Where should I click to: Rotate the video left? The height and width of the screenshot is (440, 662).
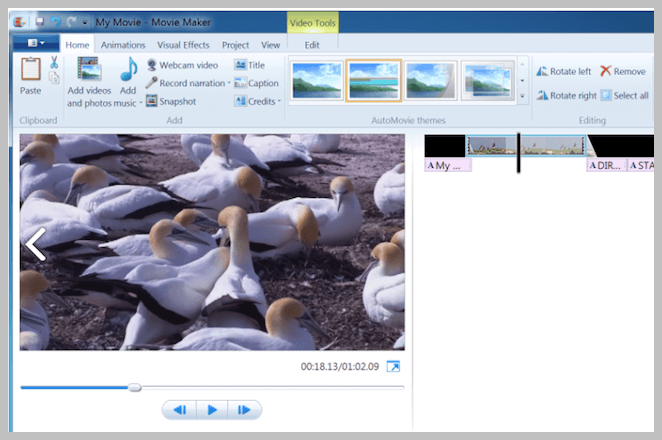(x=564, y=71)
